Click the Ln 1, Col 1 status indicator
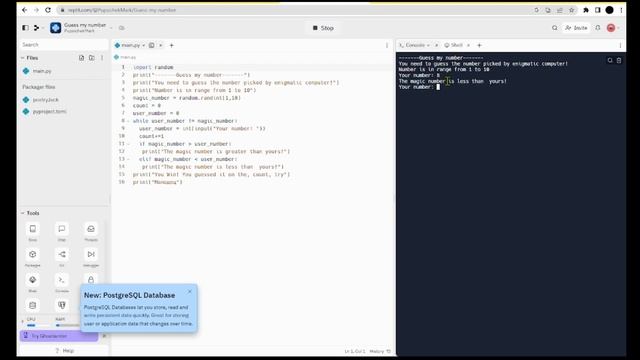The image size is (640, 360). click(x=354, y=351)
